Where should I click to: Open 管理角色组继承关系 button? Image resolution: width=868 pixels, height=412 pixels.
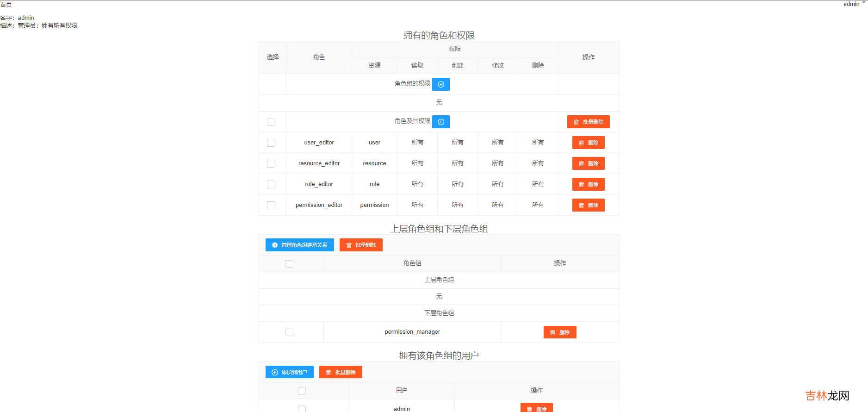coord(299,245)
